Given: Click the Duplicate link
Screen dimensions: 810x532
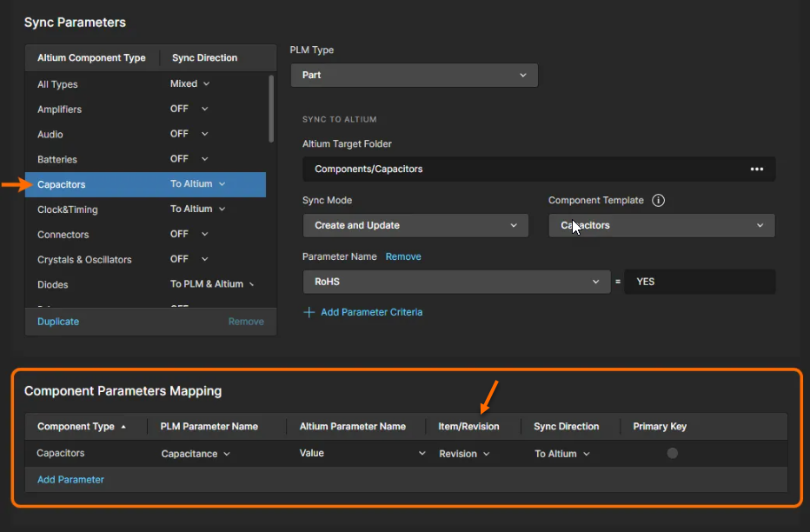Looking at the screenshot, I should [58, 322].
